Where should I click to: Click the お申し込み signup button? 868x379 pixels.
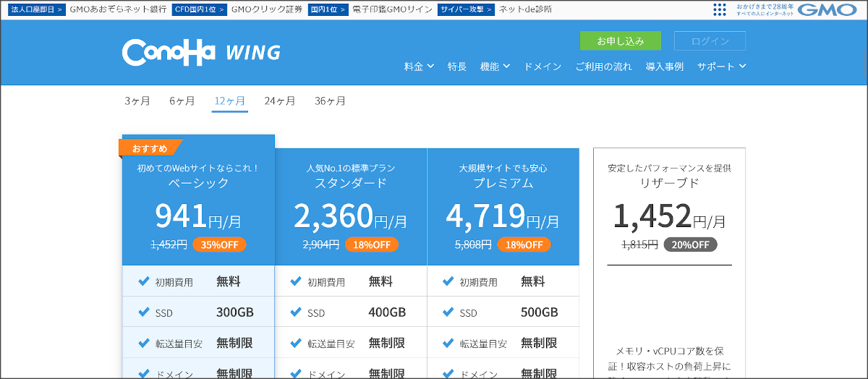(621, 41)
